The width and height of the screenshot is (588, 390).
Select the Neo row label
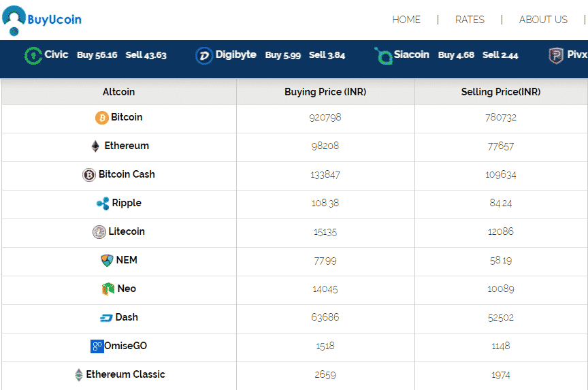click(127, 289)
